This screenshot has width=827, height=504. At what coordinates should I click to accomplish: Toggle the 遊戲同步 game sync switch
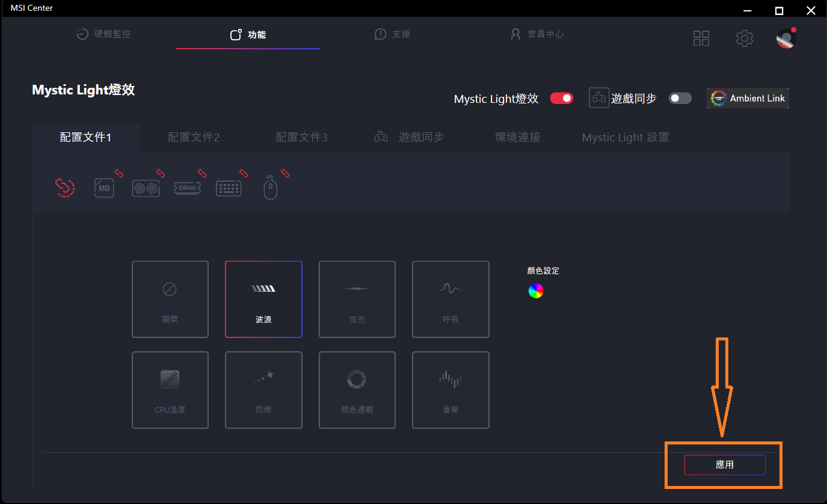point(680,98)
